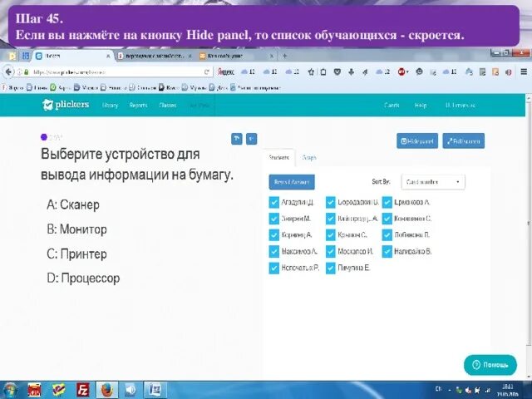Uncheck student Москалов И. checkbox
This screenshot has width=532, height=399.
click(331, 251)
